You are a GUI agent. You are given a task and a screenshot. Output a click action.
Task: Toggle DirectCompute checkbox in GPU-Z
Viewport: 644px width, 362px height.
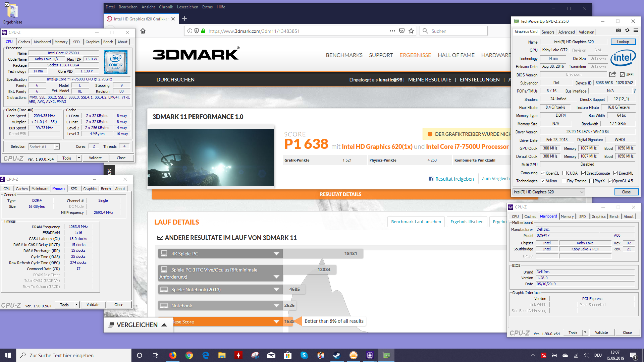click(583, 173)
